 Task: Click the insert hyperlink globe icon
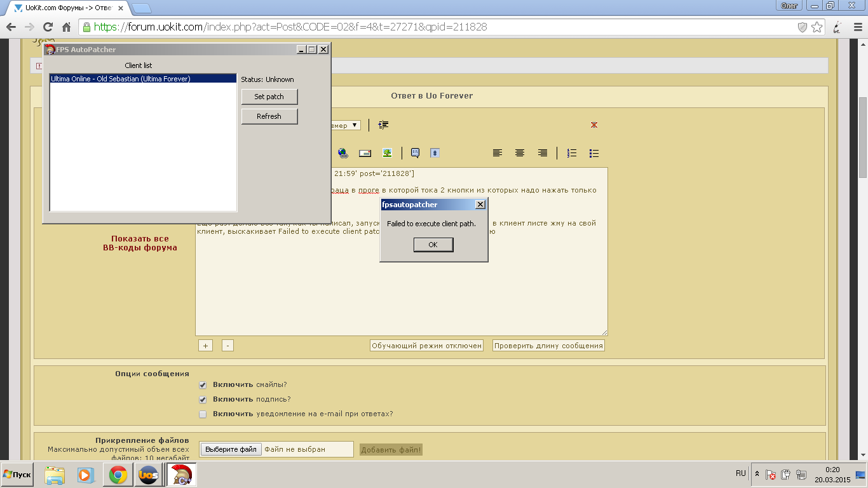(342, 153)
